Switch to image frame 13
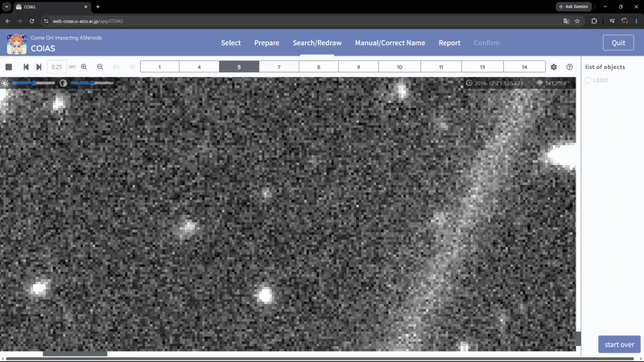This screenshot has width=644, height=362. tap(482, 67)
